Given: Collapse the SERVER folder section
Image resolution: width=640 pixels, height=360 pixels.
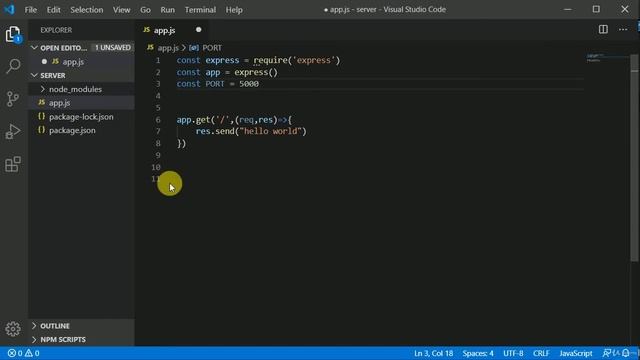Looking at the screenshot, I should click(x=34, y=76).
